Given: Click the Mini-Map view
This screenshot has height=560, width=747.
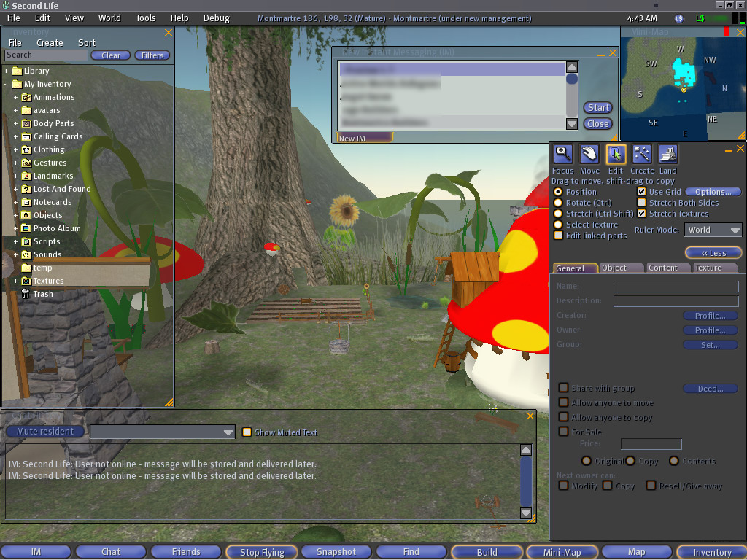Looking at the screenshot, I should (683, 88).
